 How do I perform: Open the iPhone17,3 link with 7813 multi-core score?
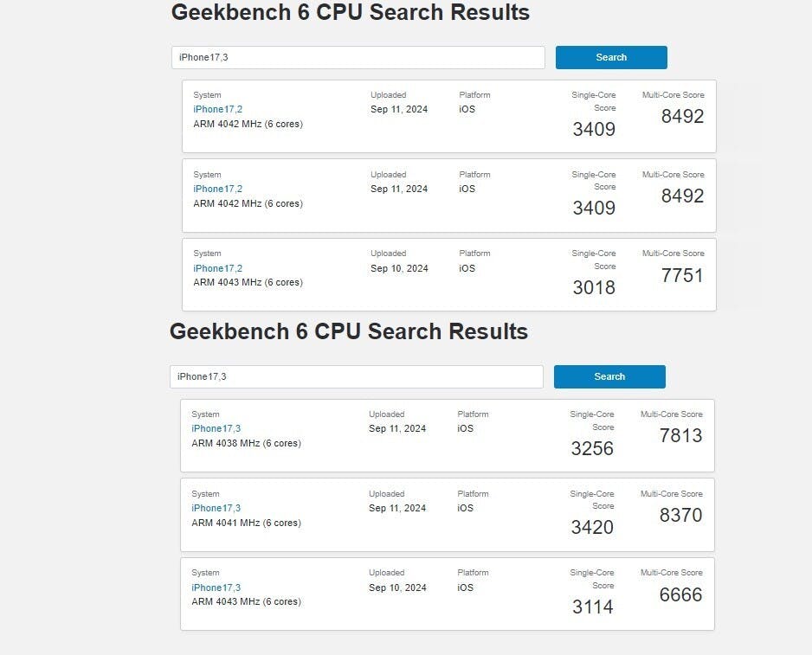tap(216, 428)
